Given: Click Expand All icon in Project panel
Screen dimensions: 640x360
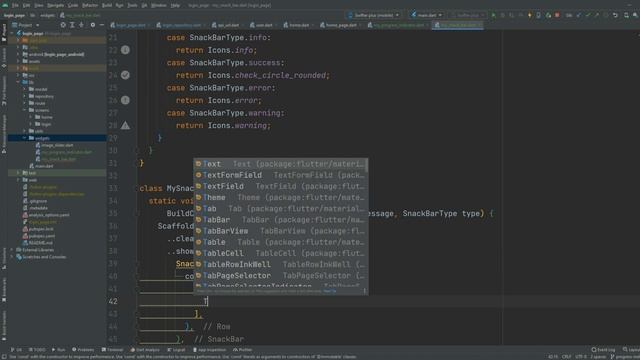Looking at the screenshot, I should coord(72,25).
